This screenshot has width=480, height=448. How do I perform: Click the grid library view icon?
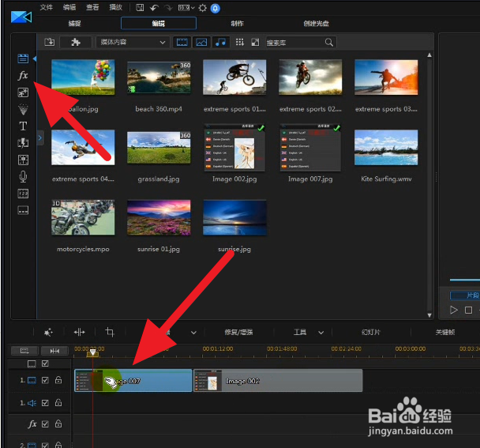click(x=240, y=42)
